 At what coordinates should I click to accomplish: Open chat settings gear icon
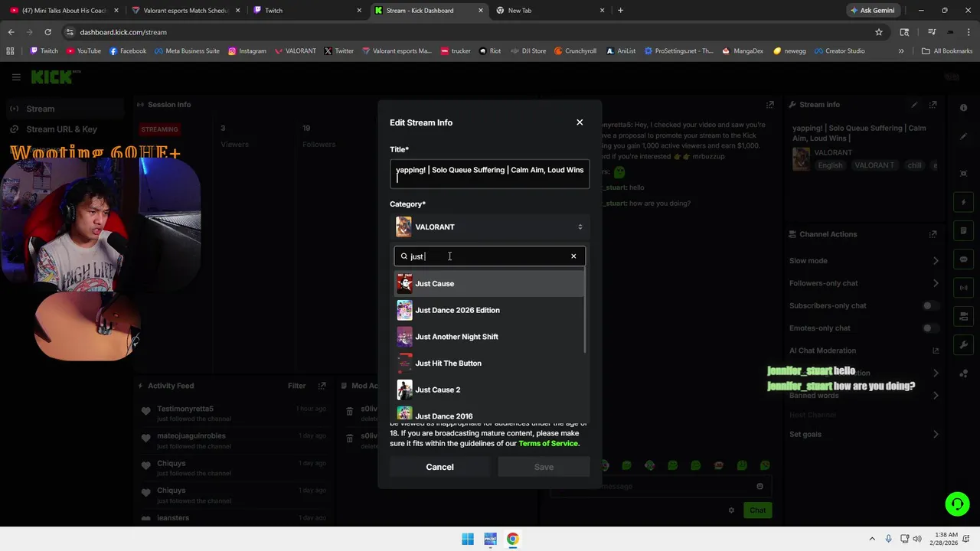click(x=731, y=510)
